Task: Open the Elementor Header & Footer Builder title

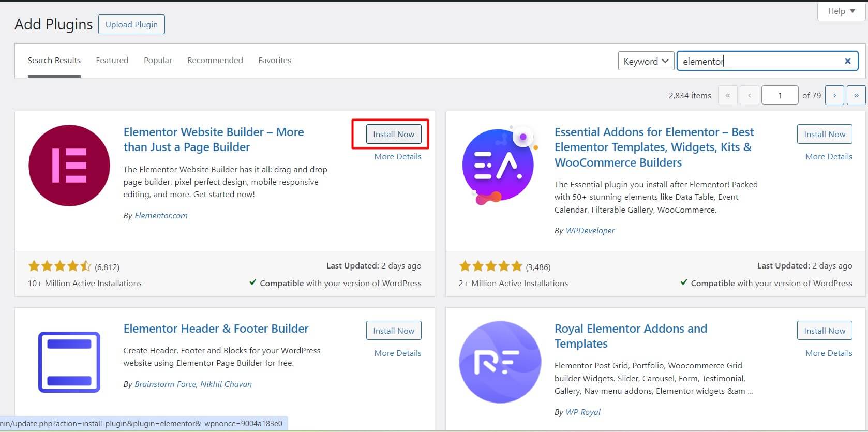Action: tap(216, 329)
